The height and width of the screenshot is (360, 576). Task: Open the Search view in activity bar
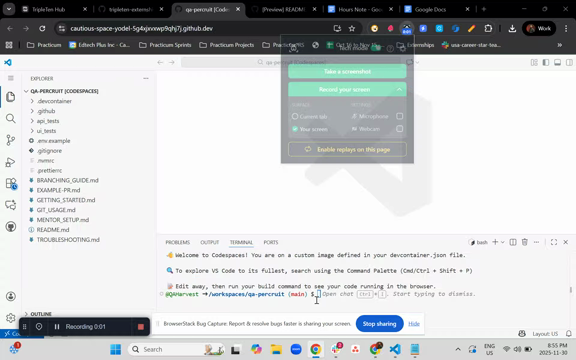(x=11, y=118)
